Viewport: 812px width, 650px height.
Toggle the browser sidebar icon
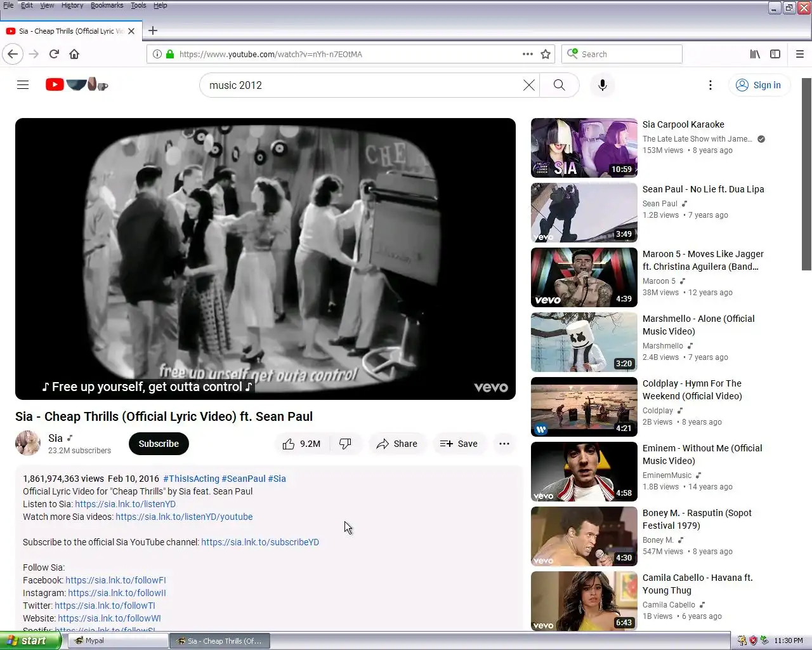(x=775, y=54)
